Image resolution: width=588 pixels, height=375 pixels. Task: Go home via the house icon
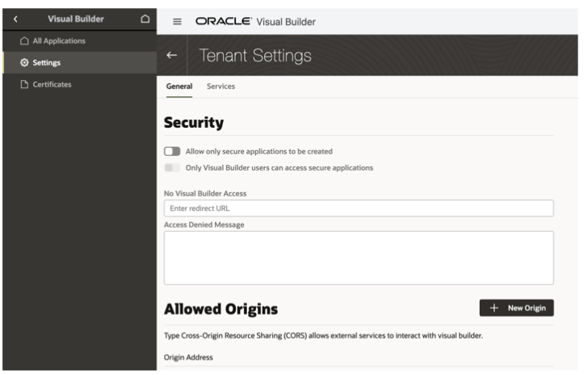click(145, 19)
